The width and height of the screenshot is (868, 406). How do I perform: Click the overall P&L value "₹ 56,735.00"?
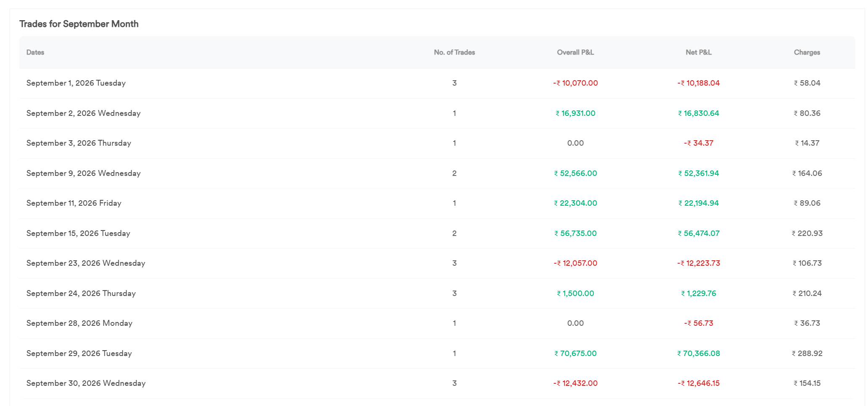(x=575, y=233)
